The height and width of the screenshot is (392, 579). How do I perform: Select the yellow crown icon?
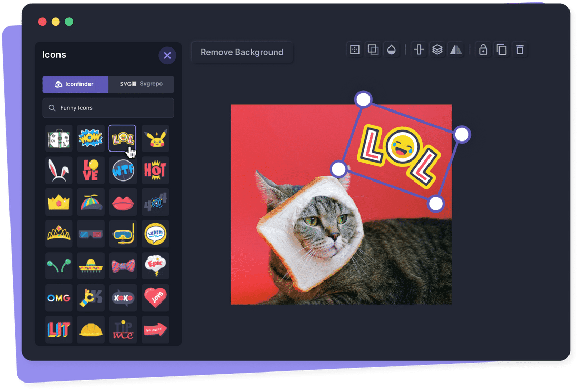pos(59,202)
